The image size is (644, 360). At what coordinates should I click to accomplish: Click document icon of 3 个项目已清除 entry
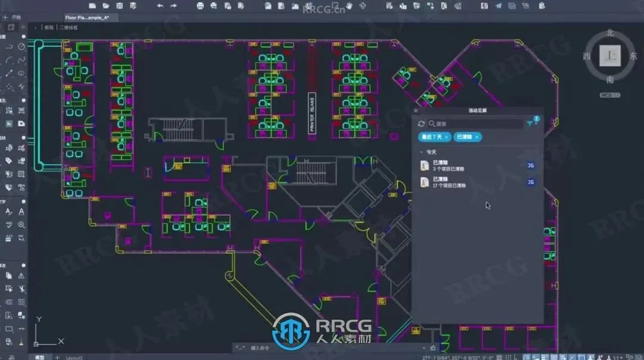tap(425, 166)
